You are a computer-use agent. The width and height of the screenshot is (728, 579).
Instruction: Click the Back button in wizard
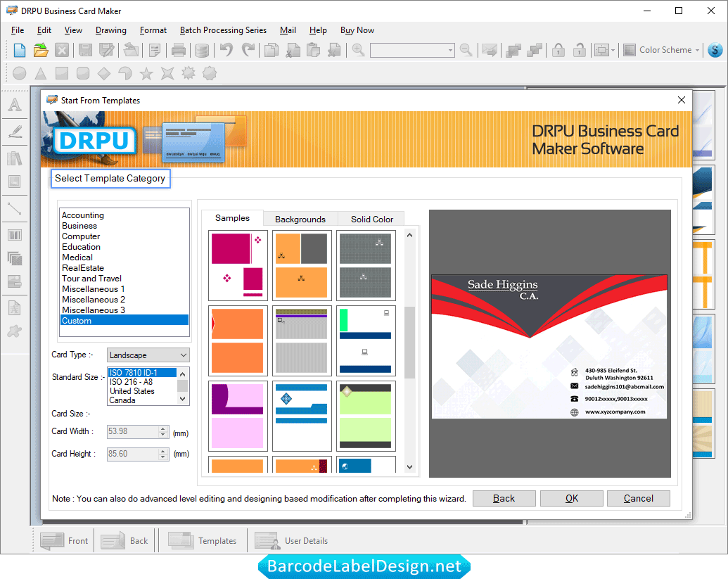(504, 498)
